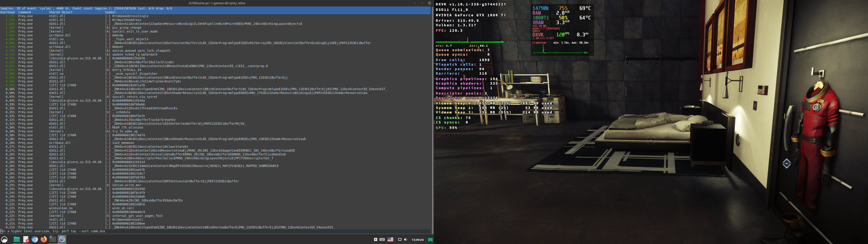Click the 'GPU: 99%' HUD line
The image size is (868, 244).
pos(446,128)
